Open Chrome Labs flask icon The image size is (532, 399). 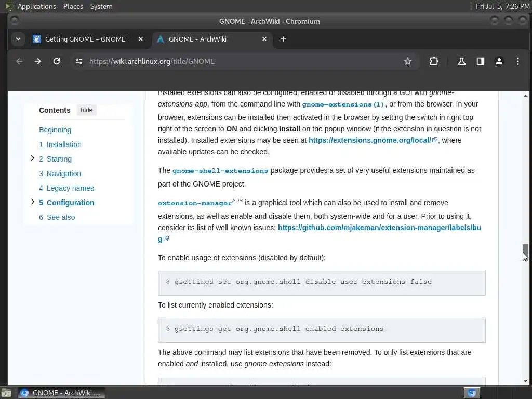tap(461, 61)
